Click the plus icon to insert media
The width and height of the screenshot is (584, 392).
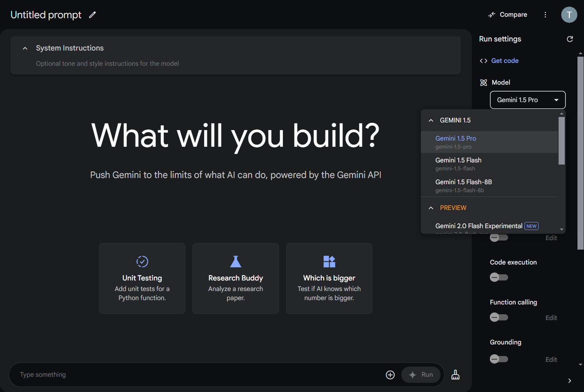click(x=390, y=375)
